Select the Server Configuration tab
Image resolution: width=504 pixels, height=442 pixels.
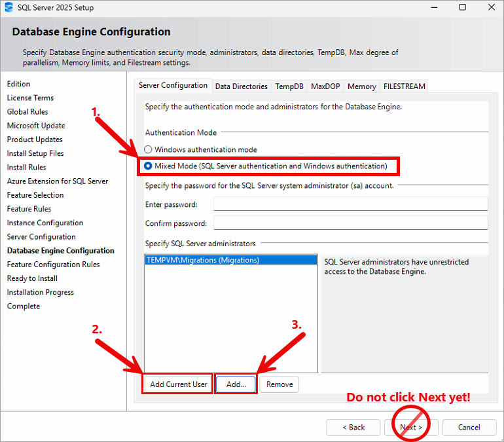pos(173,86)
